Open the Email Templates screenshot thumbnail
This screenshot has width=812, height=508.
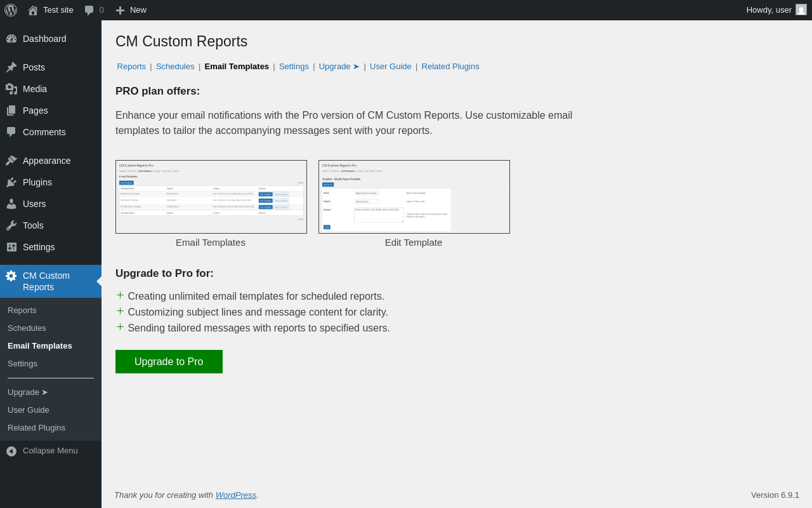click(x=211, y=197)
